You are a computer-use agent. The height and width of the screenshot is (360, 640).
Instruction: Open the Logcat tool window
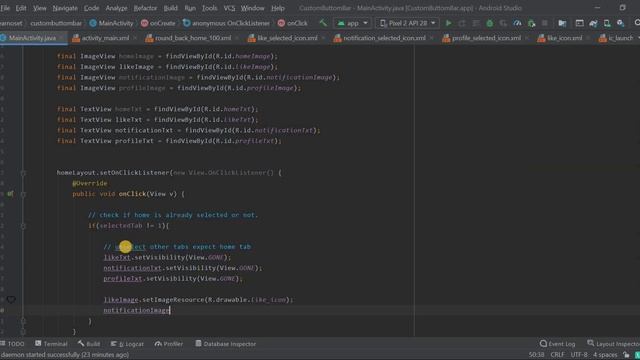pyautogui.click(x=127, y=344)
